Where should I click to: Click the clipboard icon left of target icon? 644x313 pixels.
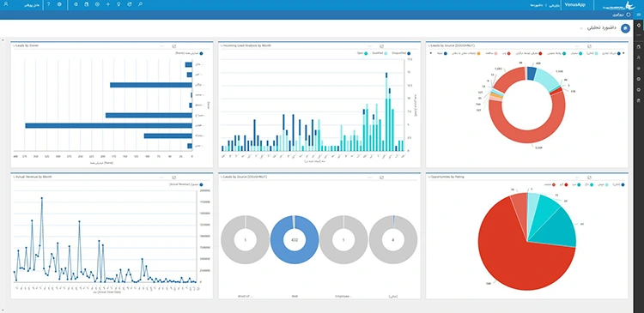click(86, 4)
